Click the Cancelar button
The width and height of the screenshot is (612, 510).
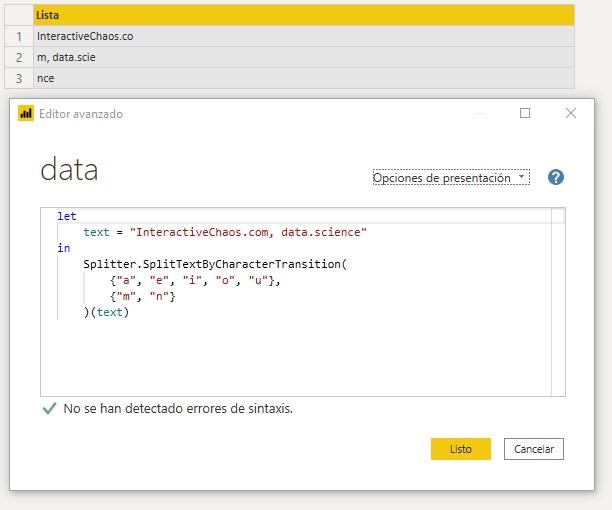click(534, 449)
